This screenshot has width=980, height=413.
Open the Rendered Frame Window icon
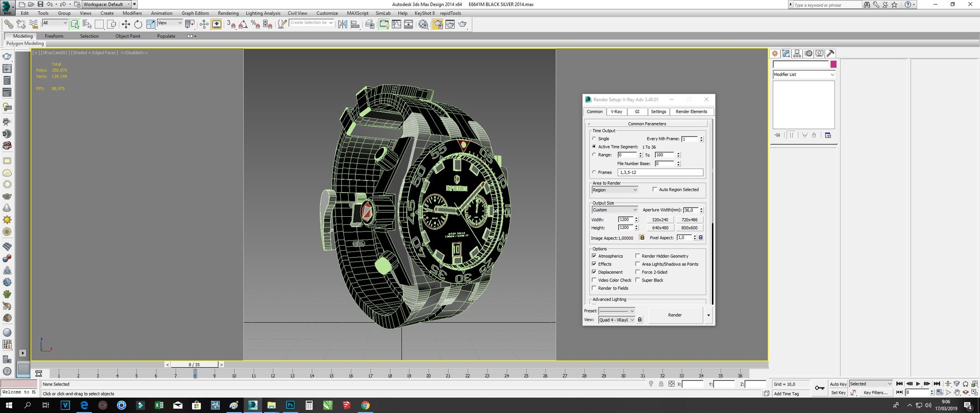tap(450, 24)
